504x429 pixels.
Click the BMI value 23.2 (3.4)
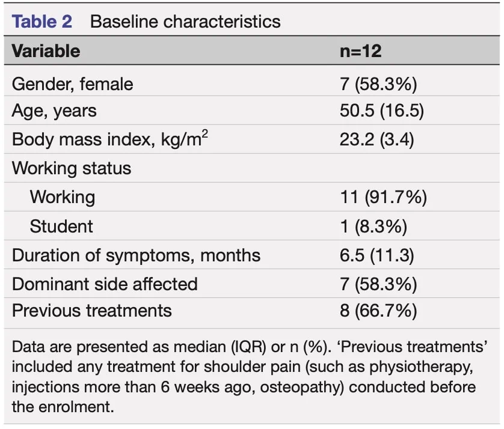click(x=376, y=139)
